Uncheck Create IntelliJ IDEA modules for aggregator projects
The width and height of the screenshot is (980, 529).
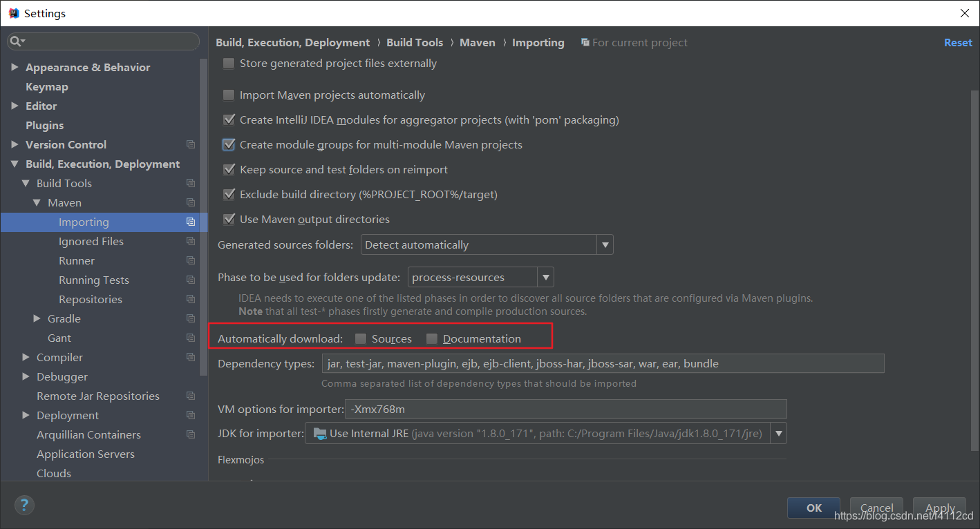pyautogui.click(x=229, y=120)
